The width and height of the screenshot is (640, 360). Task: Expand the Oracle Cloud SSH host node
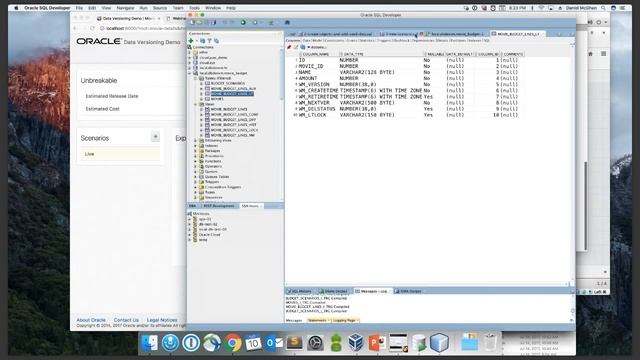(189, 235)
